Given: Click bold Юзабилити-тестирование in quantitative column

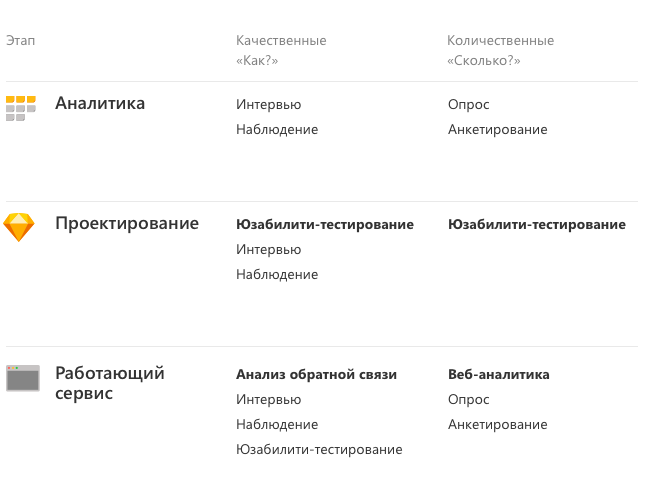Looking at the screenshot, I should point(537,225).
